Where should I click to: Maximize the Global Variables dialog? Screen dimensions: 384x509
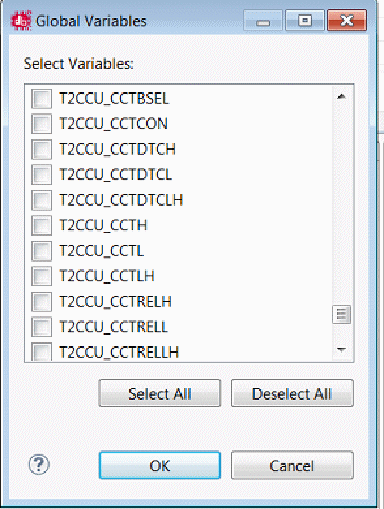coord(305,21)
